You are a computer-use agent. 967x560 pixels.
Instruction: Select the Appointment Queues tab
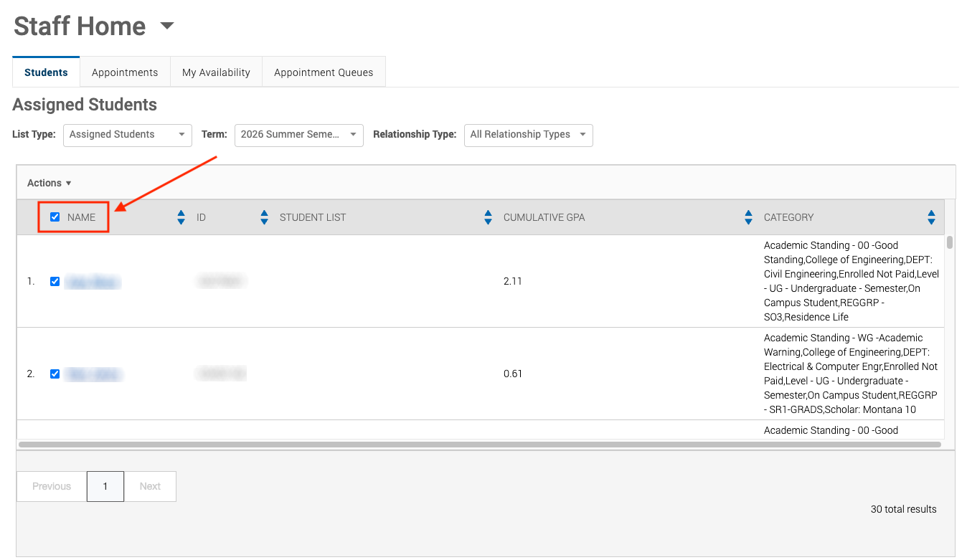tap(324, 72)
